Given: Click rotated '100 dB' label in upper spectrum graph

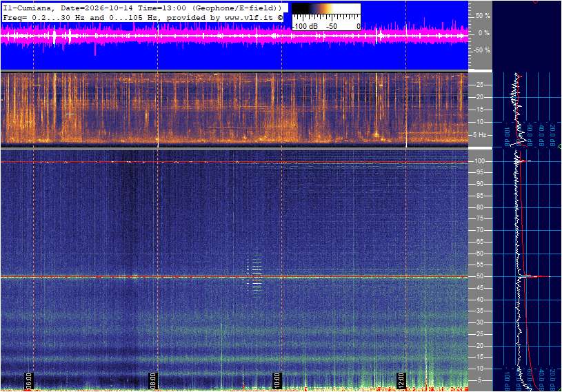Looking at the screenshot, I should pyautogui.click(x=508, y=136).
